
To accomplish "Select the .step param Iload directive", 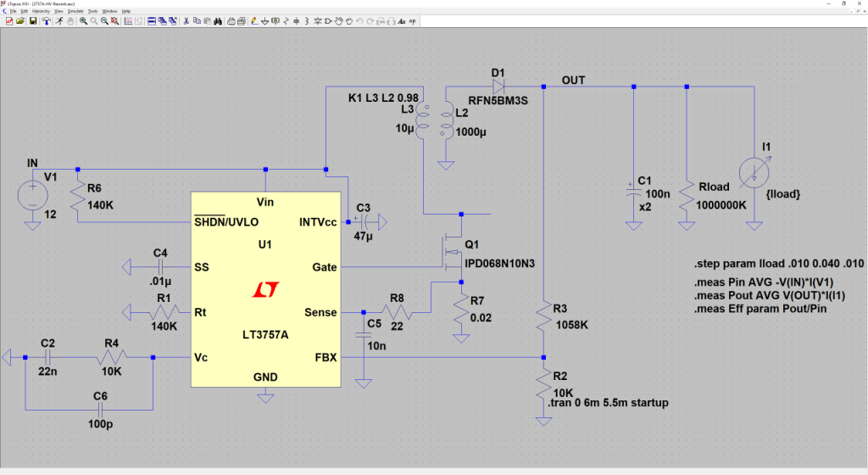I will tap(779, 264).
